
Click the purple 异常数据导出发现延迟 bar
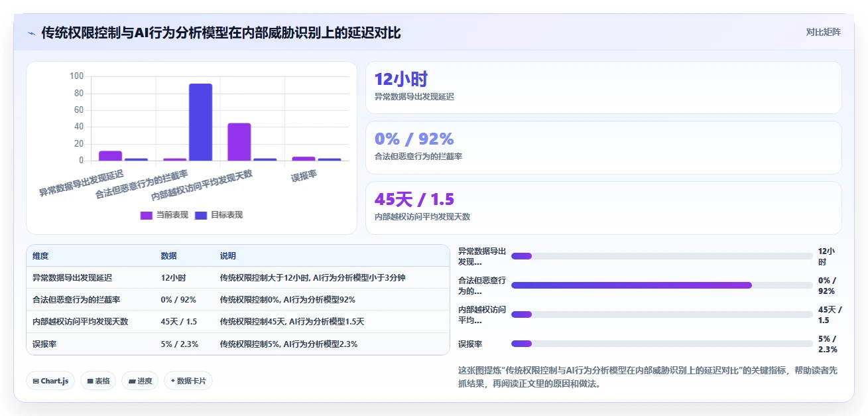[110, 156]
